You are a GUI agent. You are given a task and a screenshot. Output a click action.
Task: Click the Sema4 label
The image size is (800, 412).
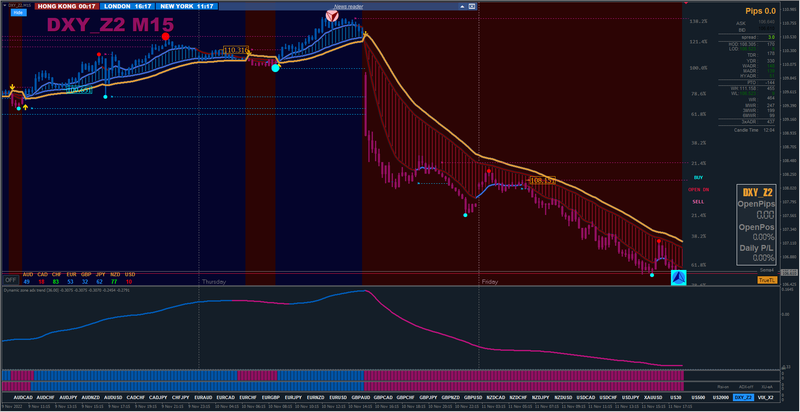pos(766,270)
